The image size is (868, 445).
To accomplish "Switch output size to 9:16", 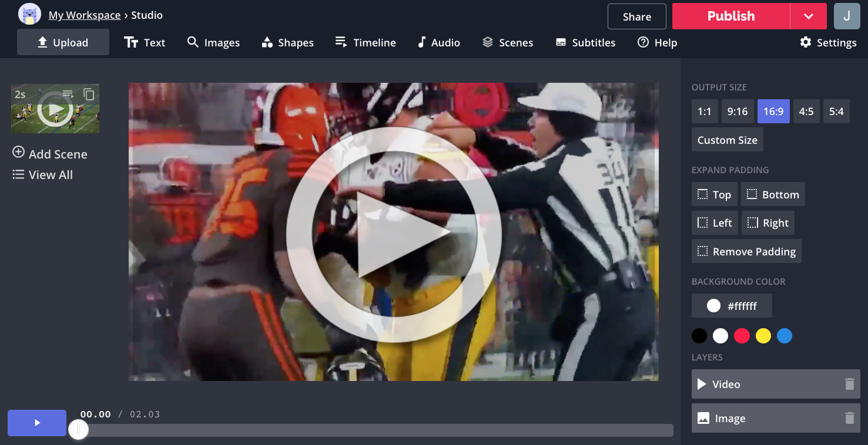I will point(738,112).
